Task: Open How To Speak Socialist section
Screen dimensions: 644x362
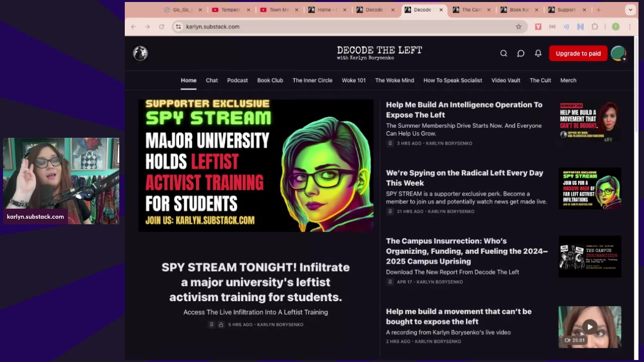Action: coord(453,80)
